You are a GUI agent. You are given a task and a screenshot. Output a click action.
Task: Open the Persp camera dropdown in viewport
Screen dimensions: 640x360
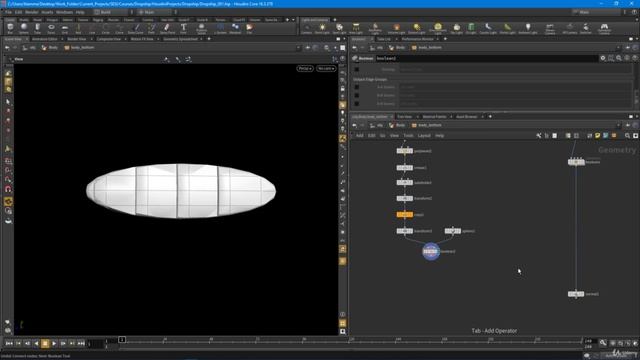(x=305, y=69)
